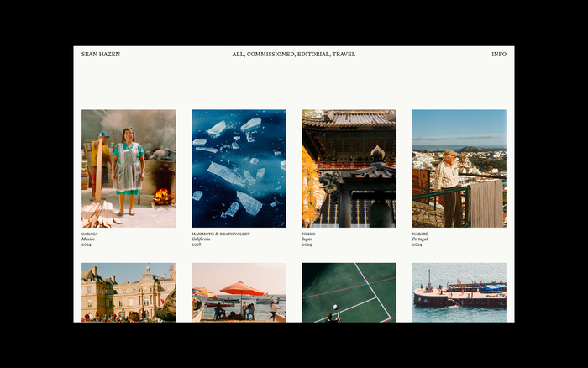The height and width of the screenshot is (368, 588).
Task: Select the All filter in navigation
Action: (238, 54)
